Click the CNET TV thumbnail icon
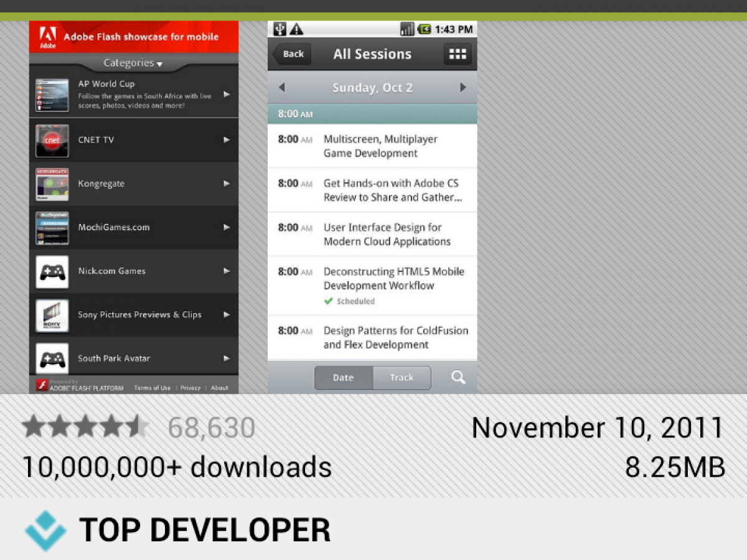Image resolution: width=747 pixels, height=560 pixels. pyautogui.click(x=52, y=141)
